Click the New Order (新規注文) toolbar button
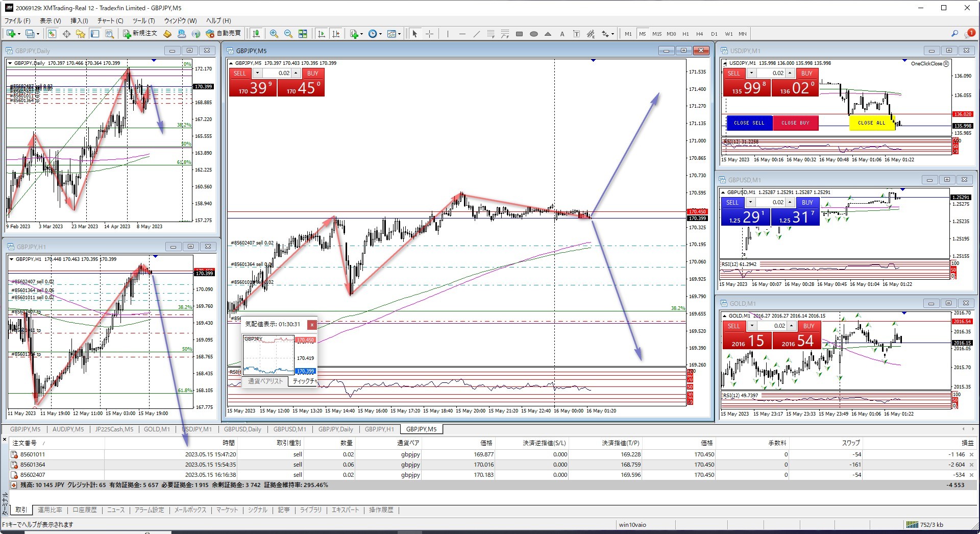The height and width of the screenshot is (534, 980). point(140,34)
